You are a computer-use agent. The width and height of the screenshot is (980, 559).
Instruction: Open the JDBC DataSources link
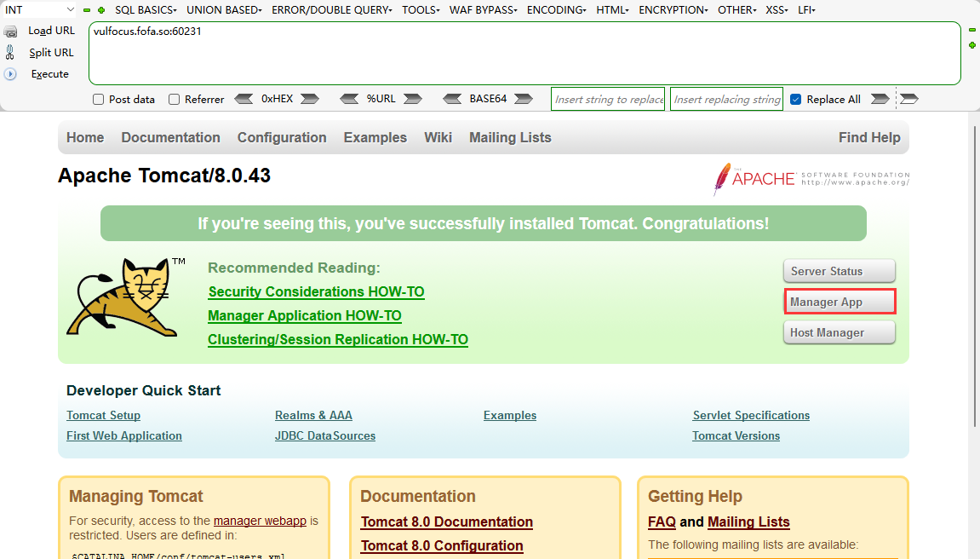pyautogui.click(x=325, y=435)
